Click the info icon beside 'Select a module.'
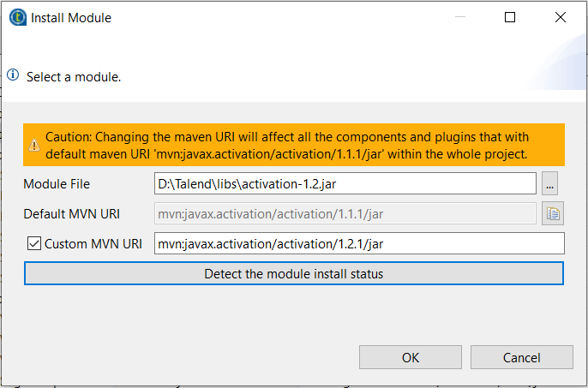 pos(13,75)
